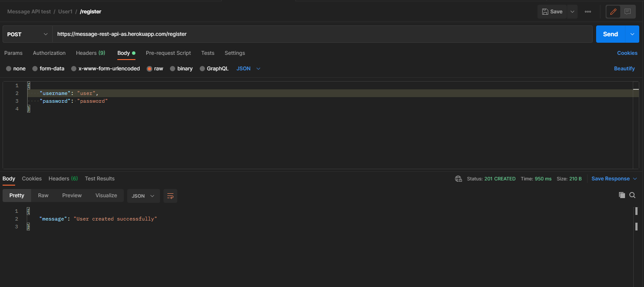Open the Test Results tab
This screenshot has height=287, width=644.
[x=100, y=179]
